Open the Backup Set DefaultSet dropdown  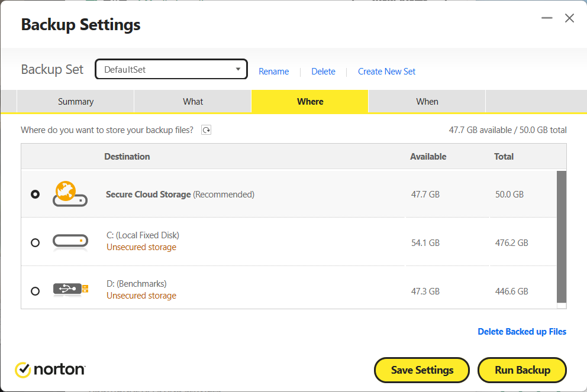[x=171, y=69]
